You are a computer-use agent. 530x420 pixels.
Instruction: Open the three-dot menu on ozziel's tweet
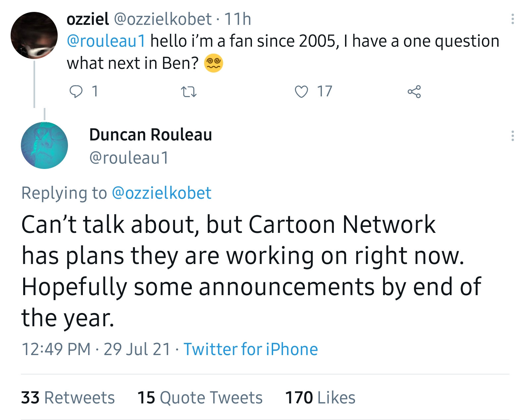point(512,19)
